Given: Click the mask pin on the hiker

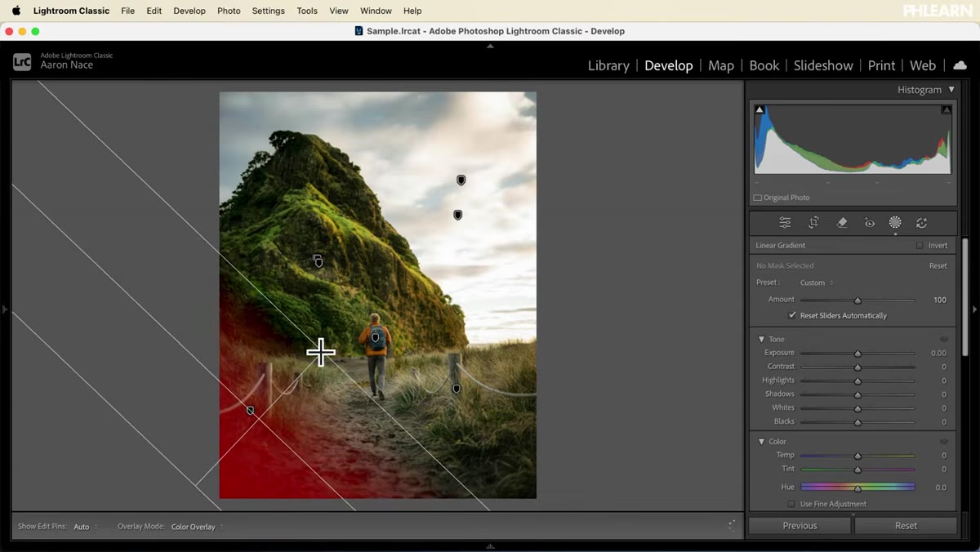Looking at the screenshot, I should tap(376, 336).
